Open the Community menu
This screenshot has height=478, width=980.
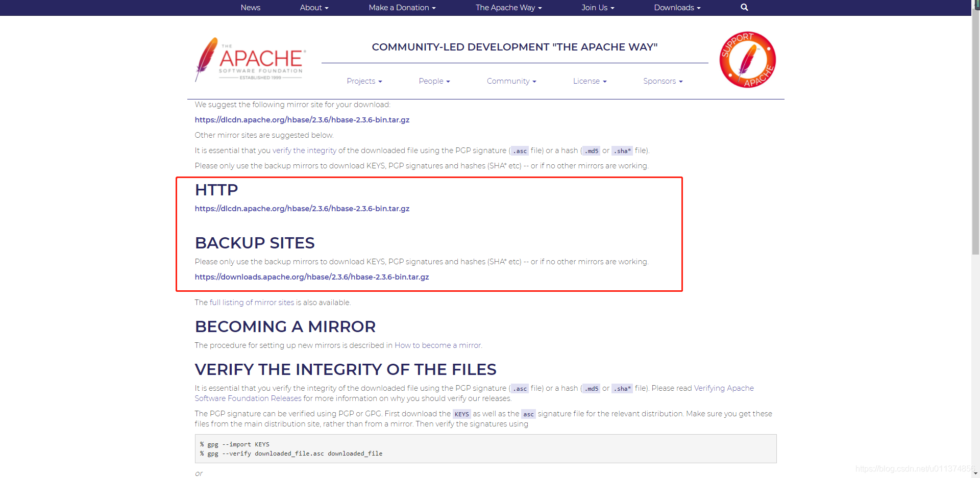tap(511, 81)
